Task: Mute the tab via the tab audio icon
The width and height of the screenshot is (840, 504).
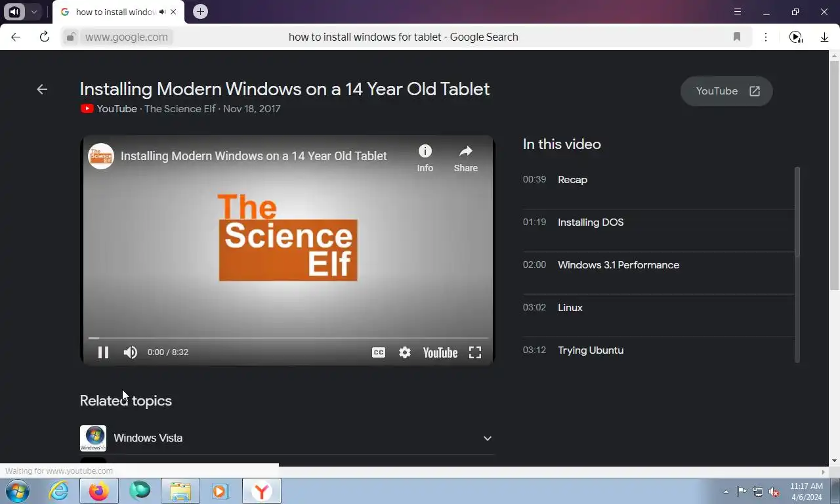Action: (163, 12)
